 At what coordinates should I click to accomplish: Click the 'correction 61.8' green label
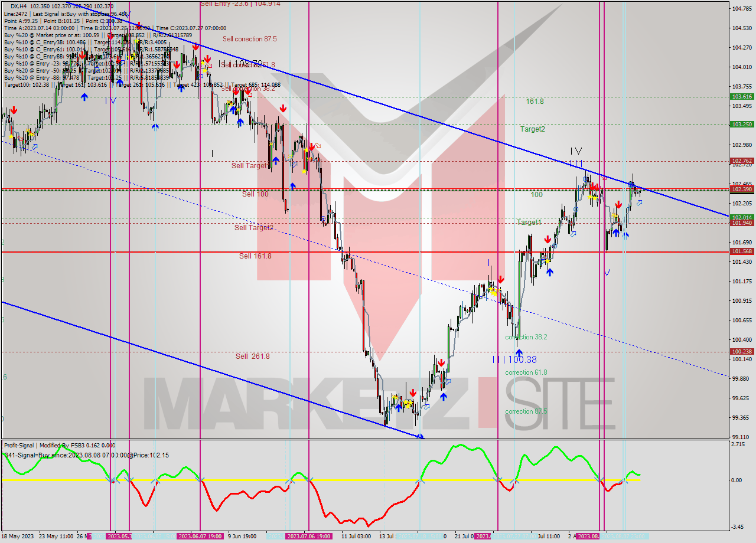[x=526, y=372]
